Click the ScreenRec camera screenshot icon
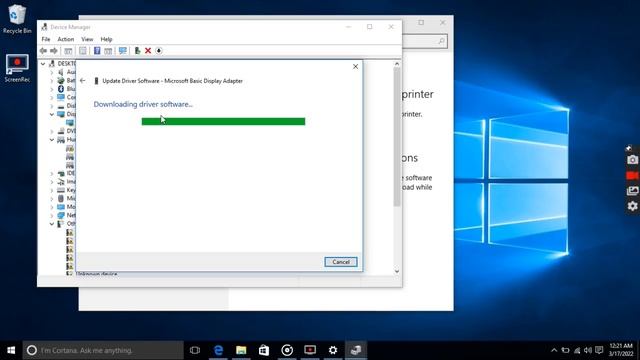Screen dimensions: 640x360 [x=632, y=160]
